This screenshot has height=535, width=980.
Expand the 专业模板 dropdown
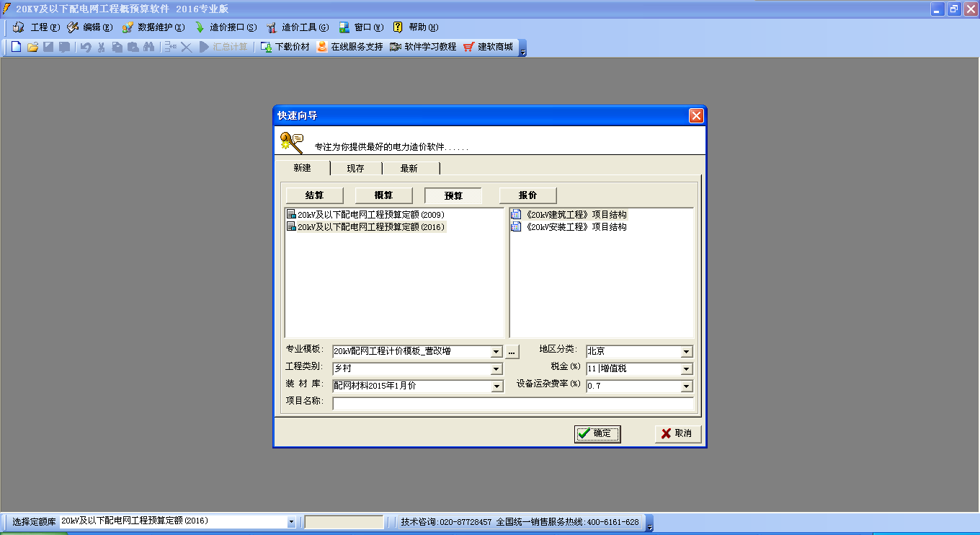point(496,352)
